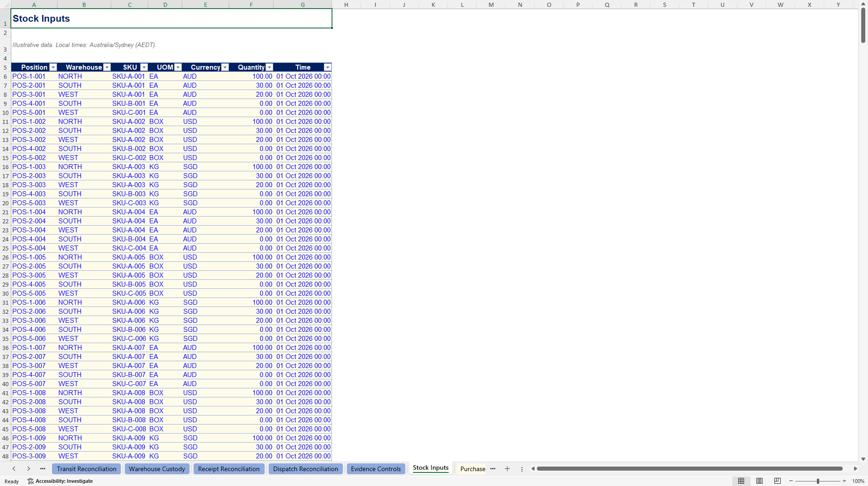
Task: Click the zoom slider handle
Action: 818,481
